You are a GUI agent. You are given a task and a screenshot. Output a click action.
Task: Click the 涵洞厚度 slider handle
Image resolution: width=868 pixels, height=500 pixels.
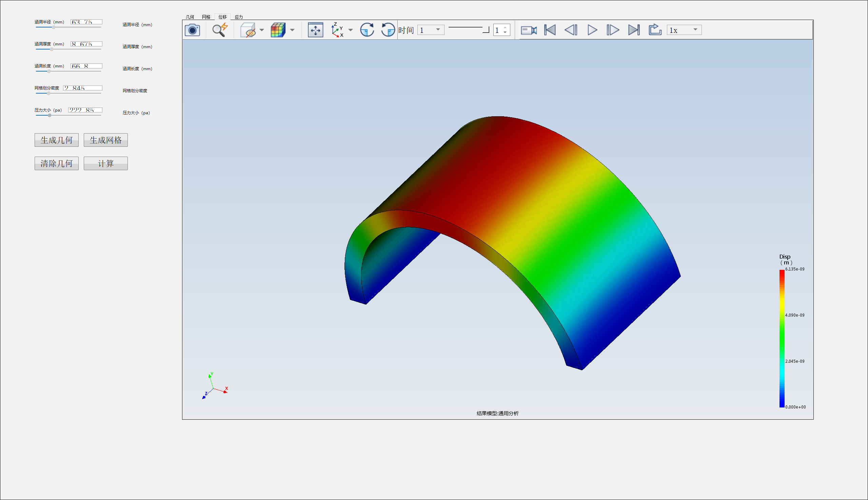pyautogui.click(x=52, y=49)
